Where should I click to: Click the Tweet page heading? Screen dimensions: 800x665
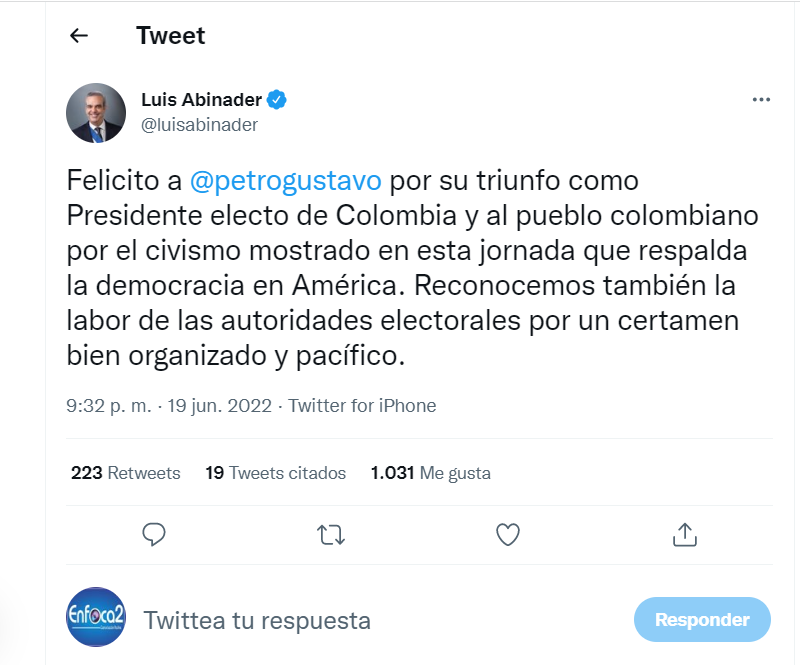coord(170,36)
